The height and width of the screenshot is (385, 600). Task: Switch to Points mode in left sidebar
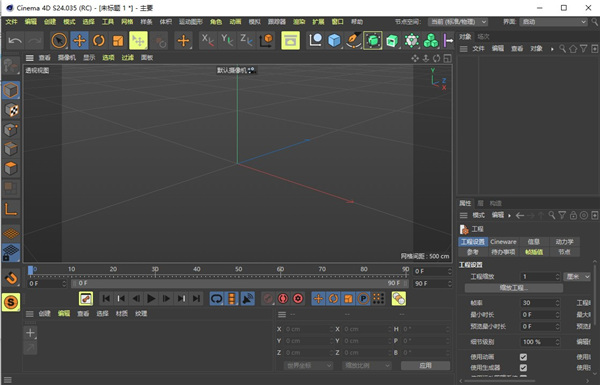11,130
